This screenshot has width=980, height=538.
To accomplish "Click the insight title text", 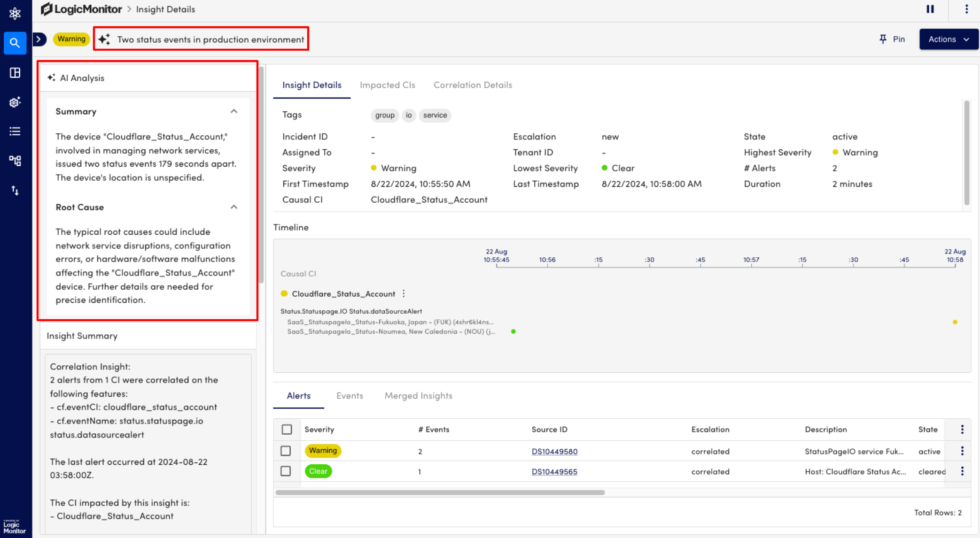I will [210, 39].
